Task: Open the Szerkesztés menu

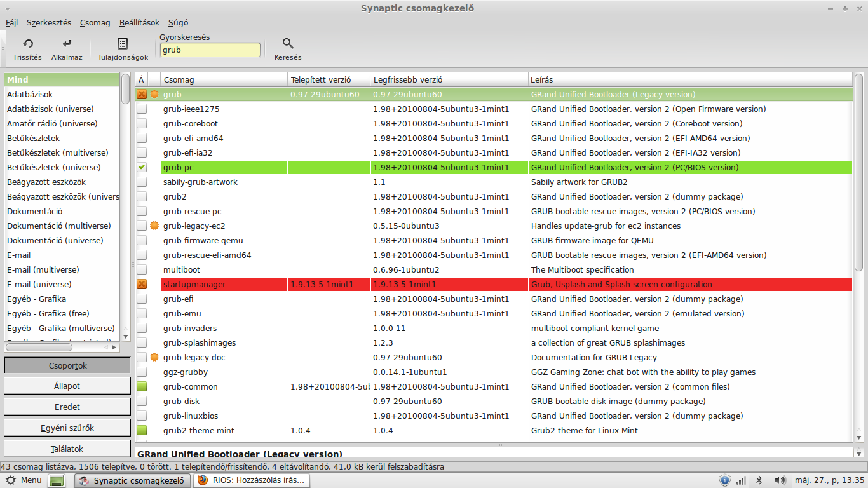Action: [x=49, y=22]
